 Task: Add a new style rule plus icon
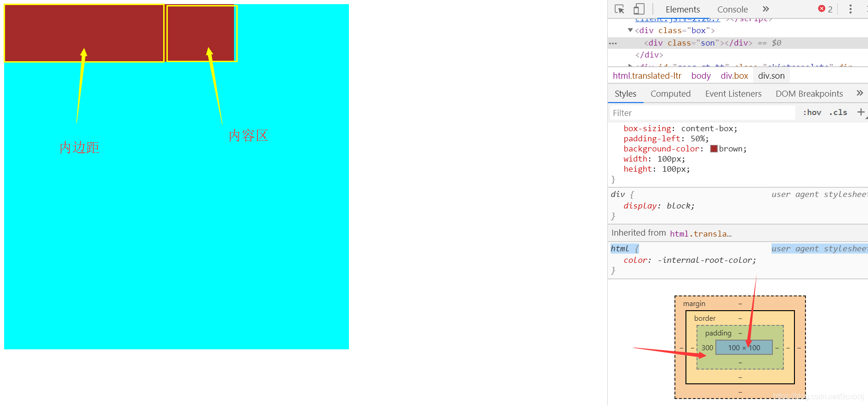tap(861, 112)
